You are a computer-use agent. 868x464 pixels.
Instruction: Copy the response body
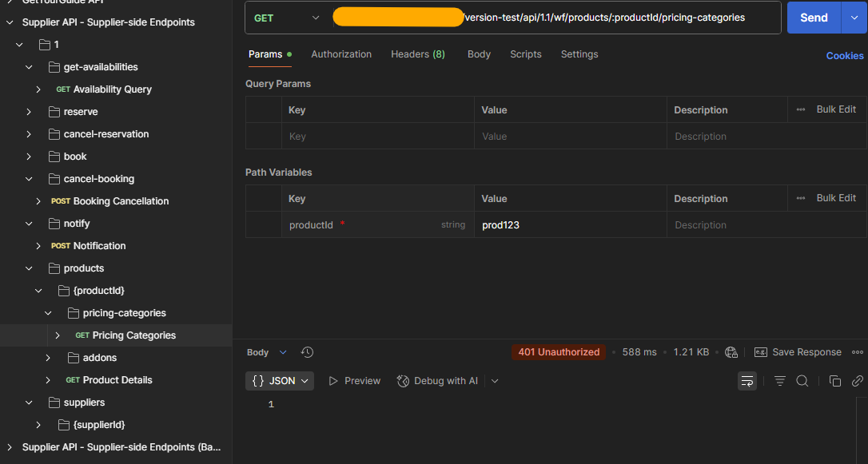coord(834,381)
